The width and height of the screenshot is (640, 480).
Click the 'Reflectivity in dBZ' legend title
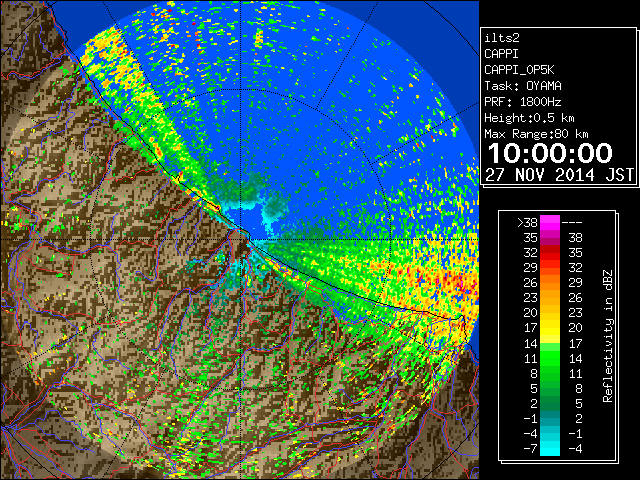[608, 336]
